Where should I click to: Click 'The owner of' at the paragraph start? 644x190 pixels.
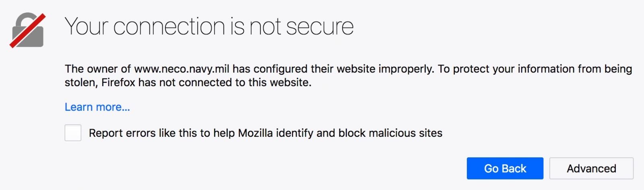pos(98,69)
